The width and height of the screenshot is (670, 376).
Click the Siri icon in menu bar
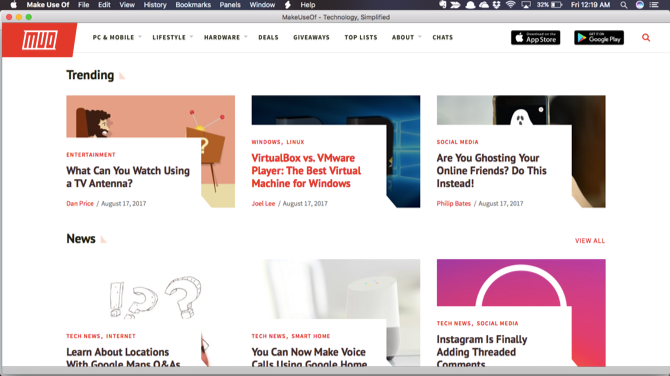point(639,5)
